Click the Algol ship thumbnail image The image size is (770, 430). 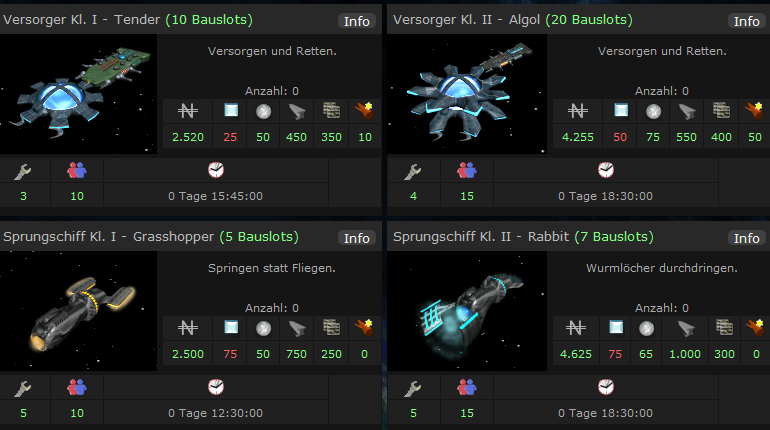click(x=467, y=94)
